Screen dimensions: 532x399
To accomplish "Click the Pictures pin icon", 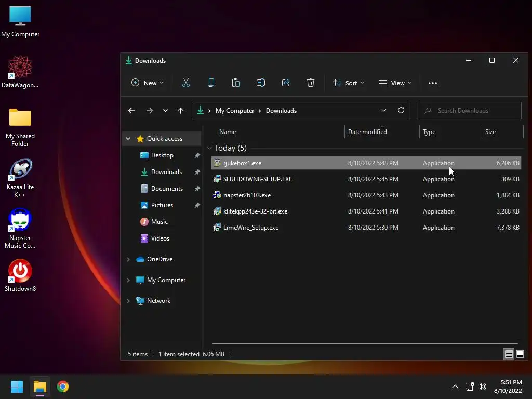I will pyautogui.click(x=197, y=205).
